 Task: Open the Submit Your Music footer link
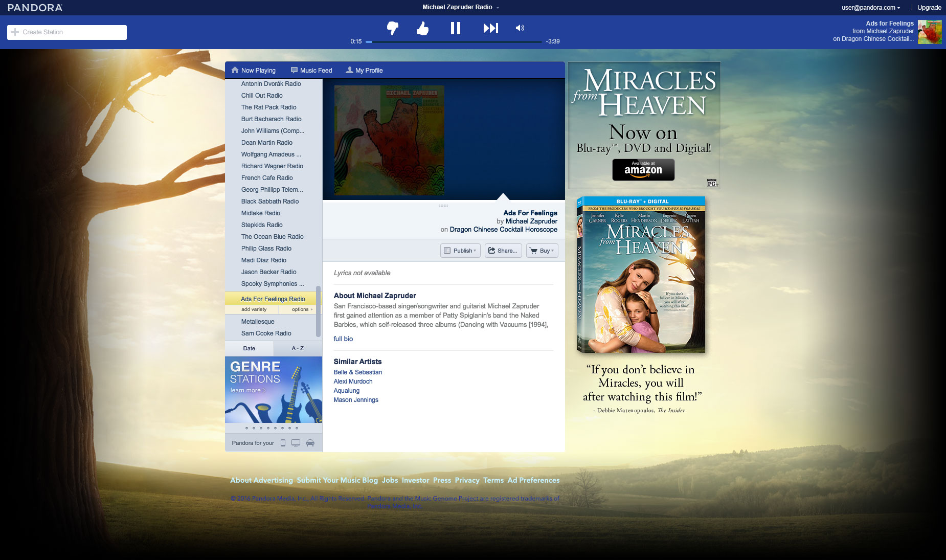coord(328,480)
